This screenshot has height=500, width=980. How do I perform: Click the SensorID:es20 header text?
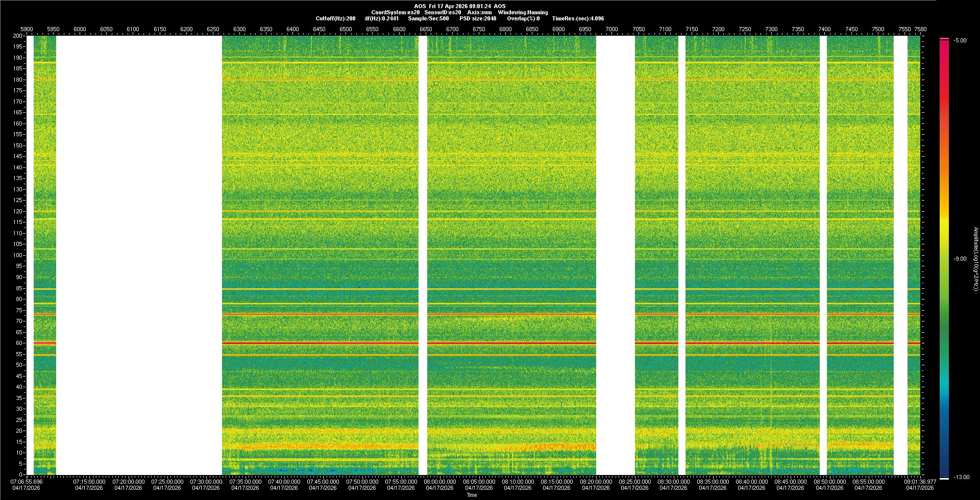tap(443, 12)
